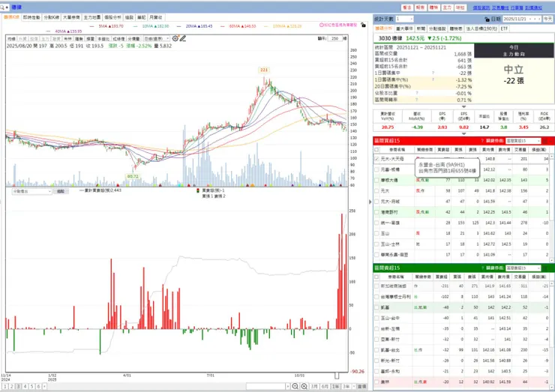Check the 元大 broker row checkbox
Viewport: 555px width, 392px height.
[x=376, y=190]
